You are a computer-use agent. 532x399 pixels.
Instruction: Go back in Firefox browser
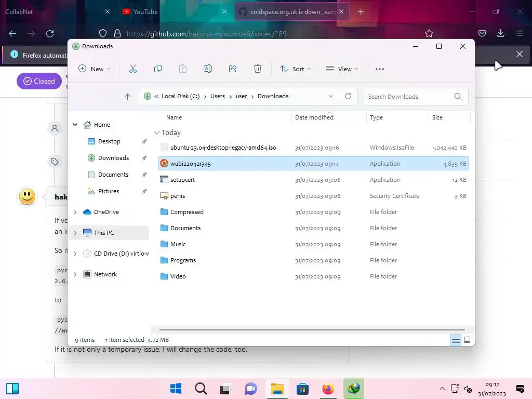tap(12, 34)
